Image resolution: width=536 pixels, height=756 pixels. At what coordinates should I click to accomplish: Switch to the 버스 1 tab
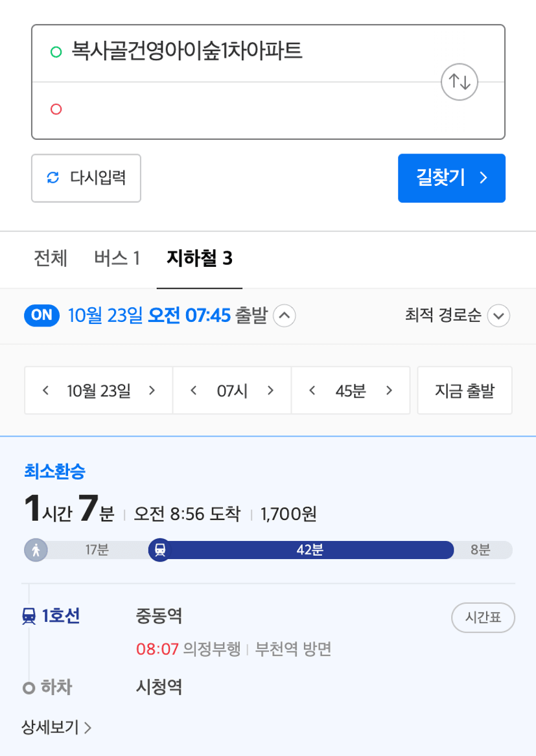(117, 258)
